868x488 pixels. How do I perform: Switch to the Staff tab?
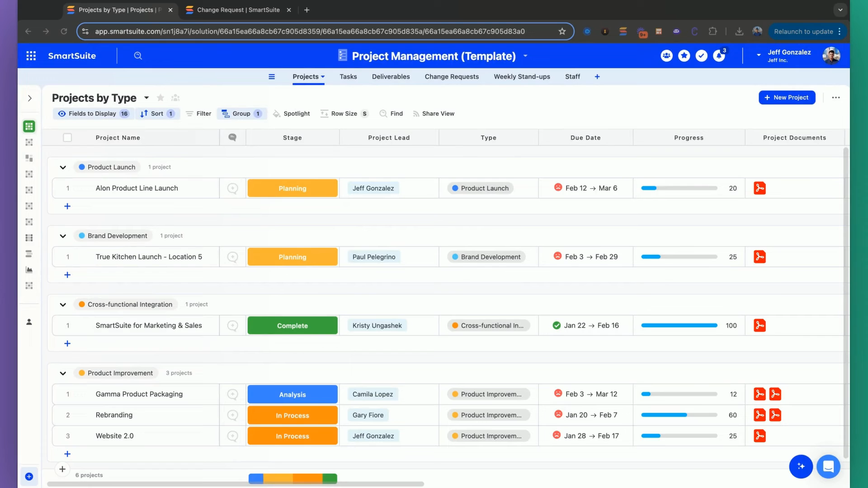572,77
